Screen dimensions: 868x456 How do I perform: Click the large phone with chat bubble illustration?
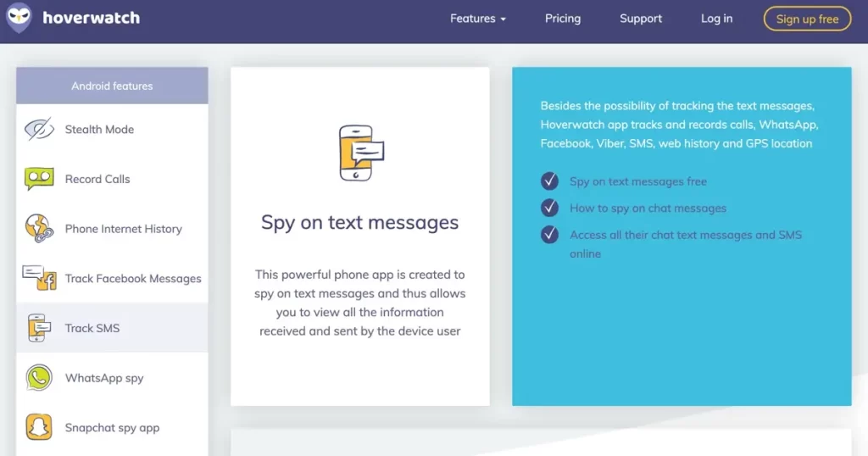pos(361,153)
